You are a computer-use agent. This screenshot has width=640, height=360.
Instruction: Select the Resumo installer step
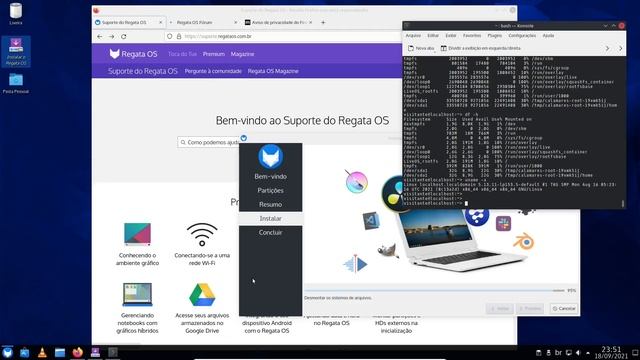[271, 204]
